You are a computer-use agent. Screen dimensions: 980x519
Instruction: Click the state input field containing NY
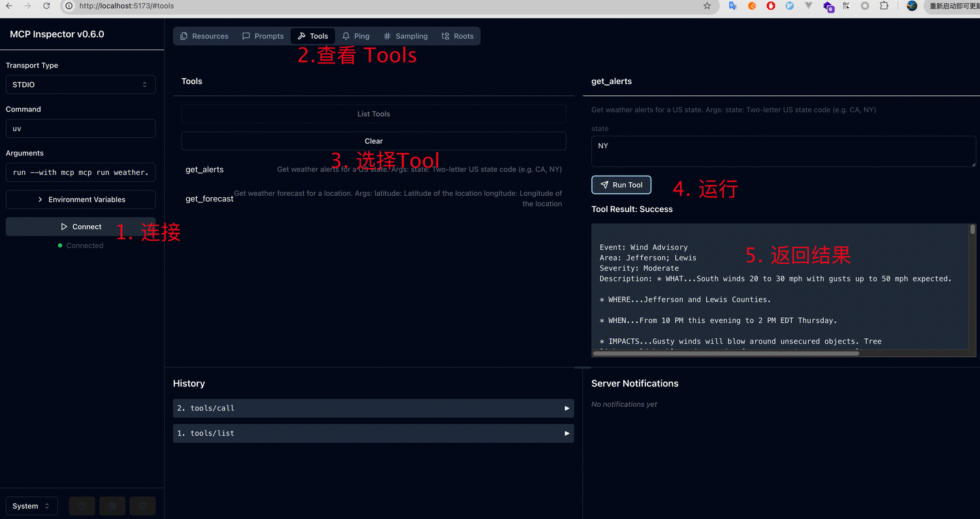click(782, 151)
